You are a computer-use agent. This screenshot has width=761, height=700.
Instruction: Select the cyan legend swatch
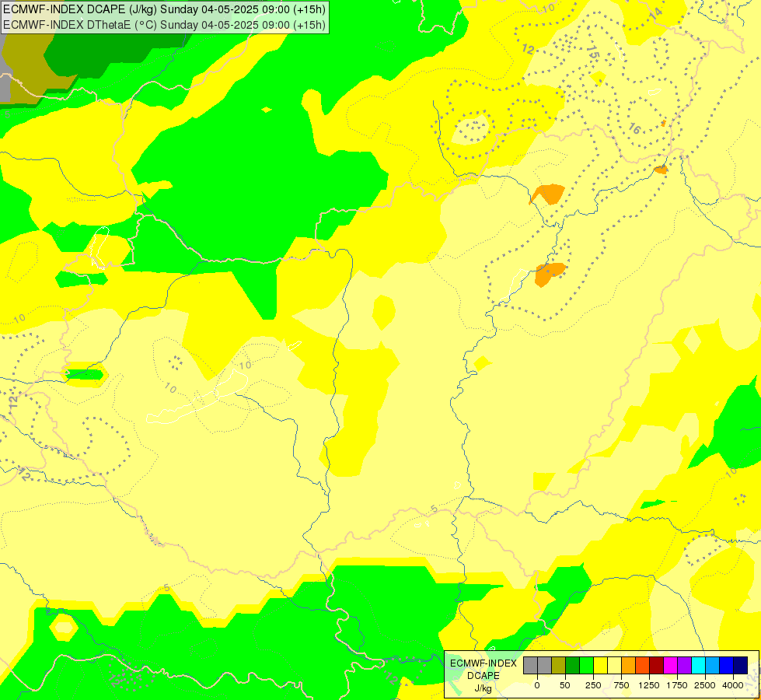[698, 666]
